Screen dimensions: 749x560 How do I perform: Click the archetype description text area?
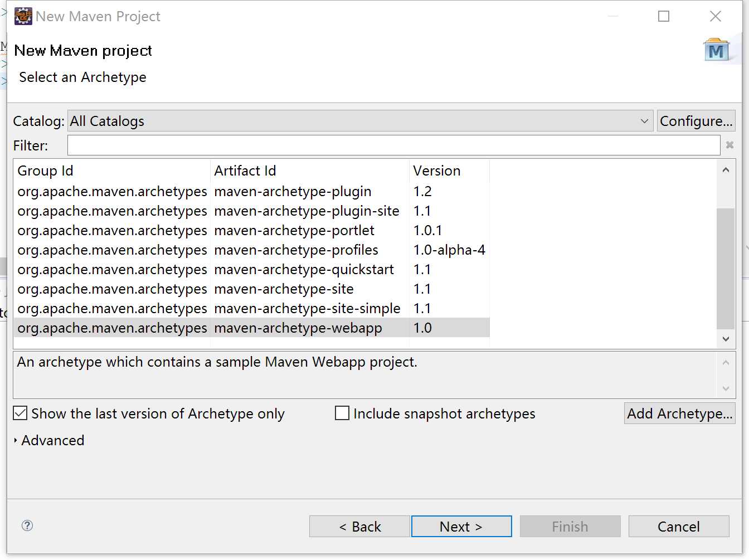366,375
